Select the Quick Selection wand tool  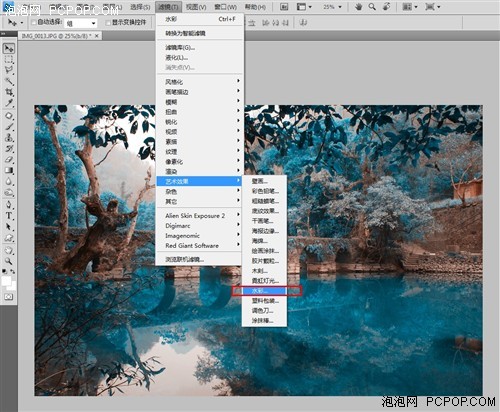click(9, 81)
